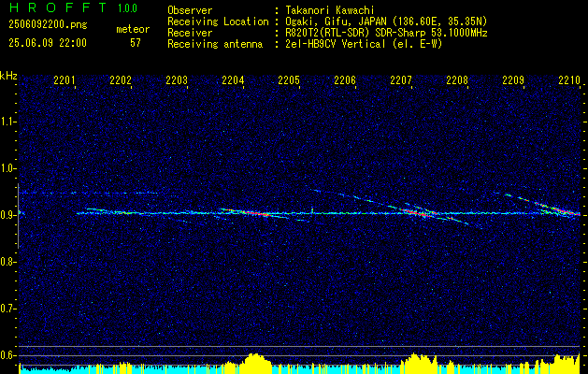
Task: Click the 2203 time marker
Action: tap(177, 80)
